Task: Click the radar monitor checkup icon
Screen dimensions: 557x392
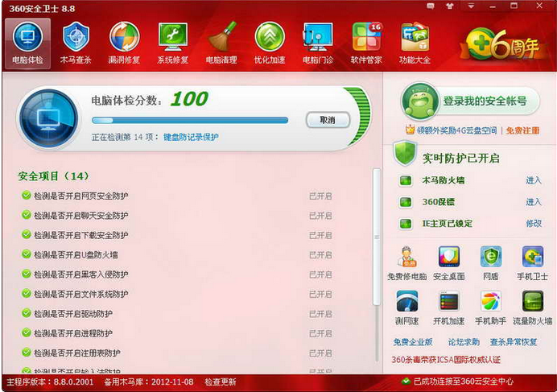Action: tap(48, 118)
